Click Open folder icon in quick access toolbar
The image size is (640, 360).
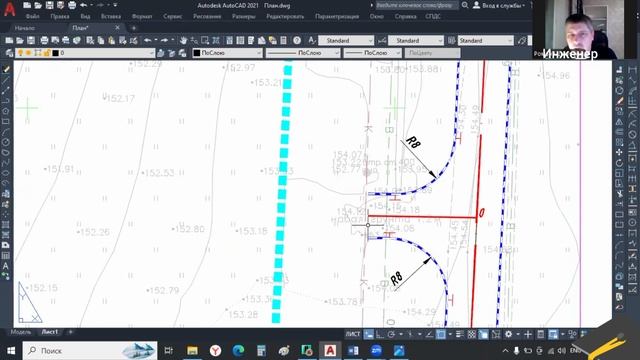tap(38, 5)
